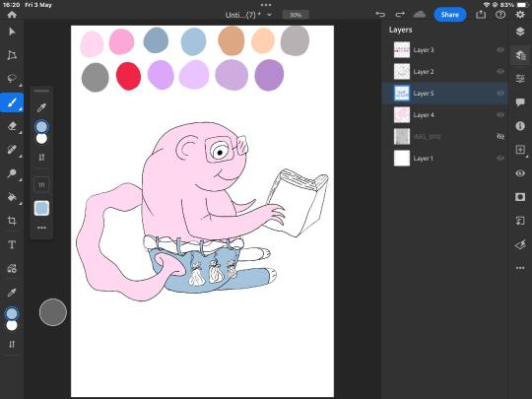Select the Type tool
This screenshot has width=532, height=399.
12,244
